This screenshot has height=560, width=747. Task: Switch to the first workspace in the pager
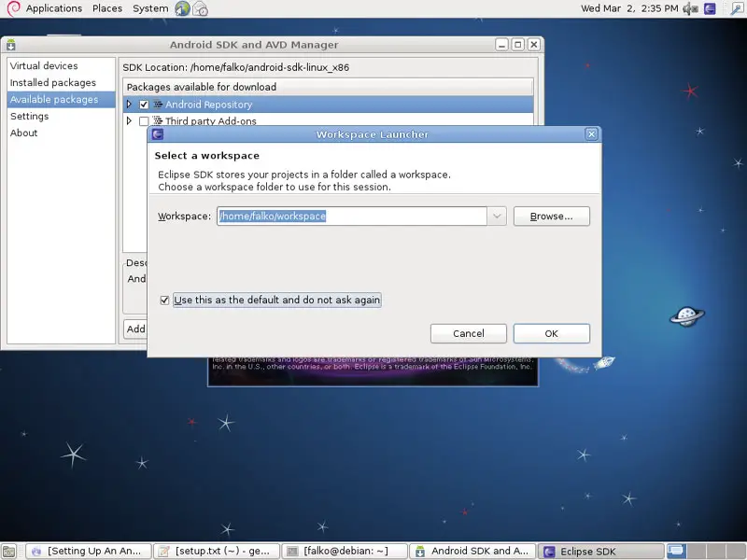tap(676, 551)
